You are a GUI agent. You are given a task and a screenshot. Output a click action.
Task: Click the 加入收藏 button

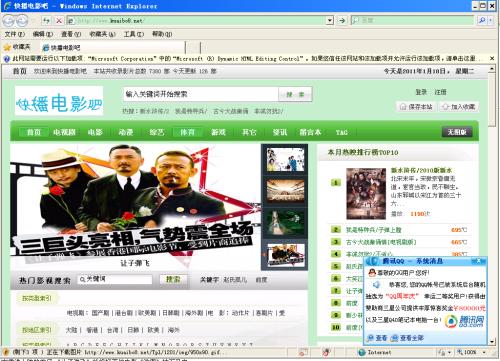tap(459, 107)
